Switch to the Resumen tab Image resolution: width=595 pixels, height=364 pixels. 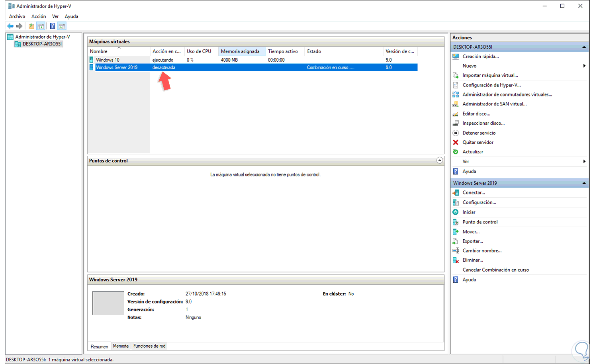click(99, 346)
